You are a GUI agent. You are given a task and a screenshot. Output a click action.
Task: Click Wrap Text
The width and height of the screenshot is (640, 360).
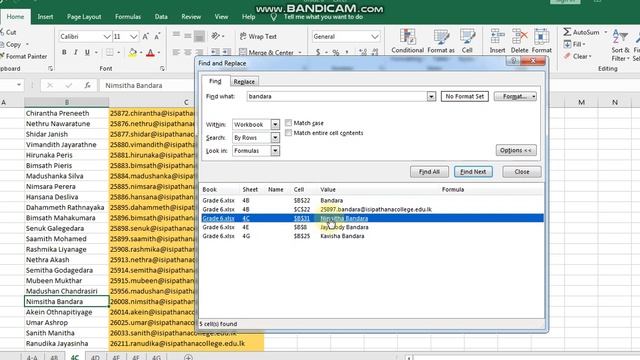[258, 36]
